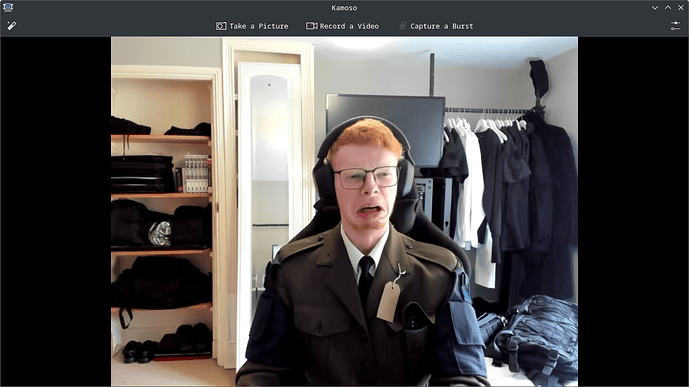Click the camcorder icon beside Record a Video
This screenshot has height=387, width=689.
312,26
